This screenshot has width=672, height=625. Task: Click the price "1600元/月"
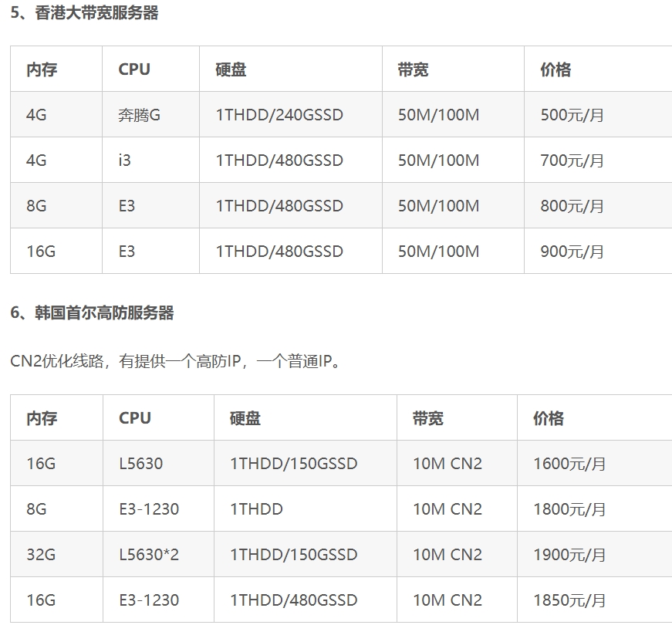pyautogui.click(x=569, y=464)
